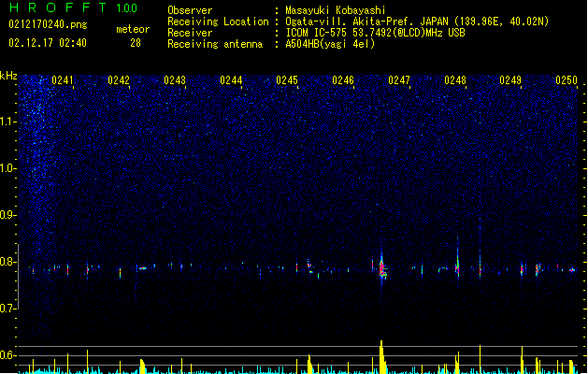Click the 0.9 kHz axis label
Image resolution: width=588 pixels, height=374 pixels.
pos(8,215)
